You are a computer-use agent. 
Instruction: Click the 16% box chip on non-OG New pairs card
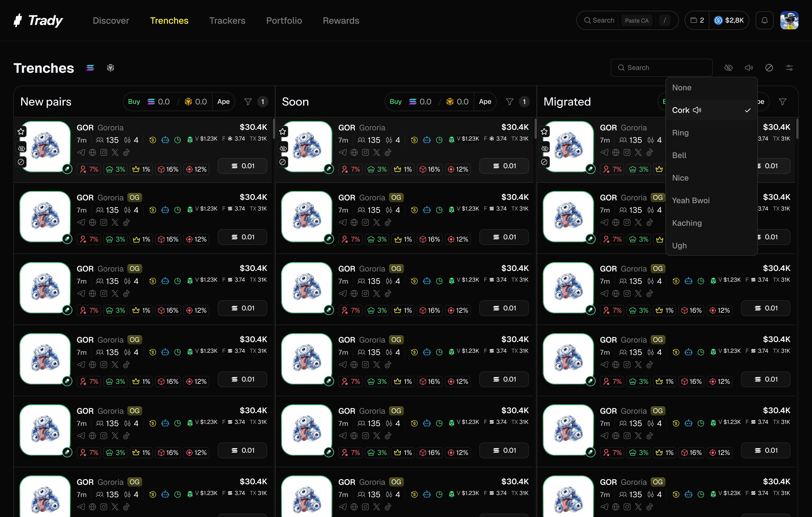coord(168,169)
